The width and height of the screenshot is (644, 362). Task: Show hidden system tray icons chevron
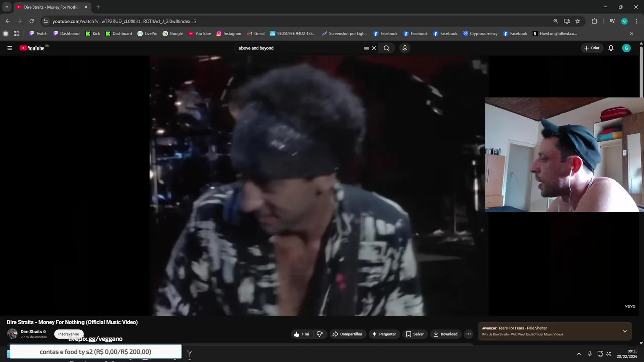point(579,354)
